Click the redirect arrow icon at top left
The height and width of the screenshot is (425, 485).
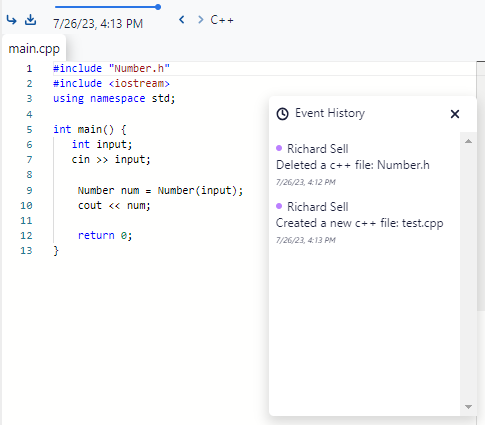(11, 20)
